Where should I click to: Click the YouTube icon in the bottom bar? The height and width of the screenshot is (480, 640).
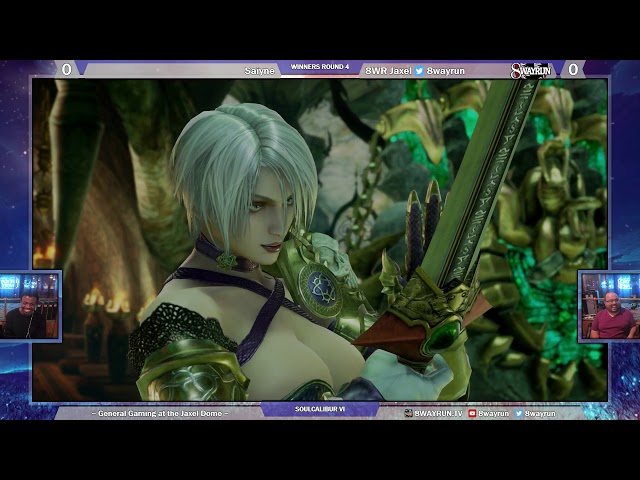click(x=472, y=413)
